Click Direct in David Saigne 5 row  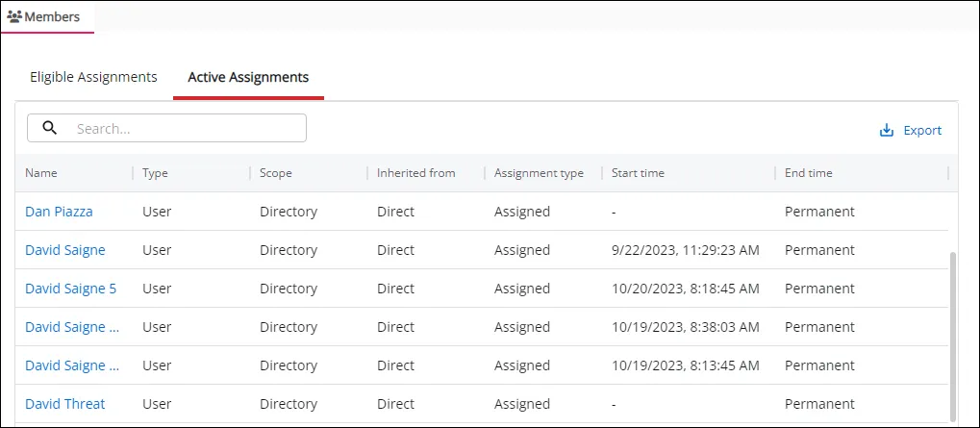395,289
